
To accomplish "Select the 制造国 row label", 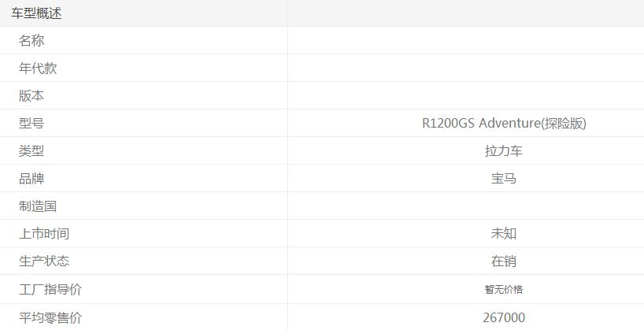I will [x=38, y=206].
